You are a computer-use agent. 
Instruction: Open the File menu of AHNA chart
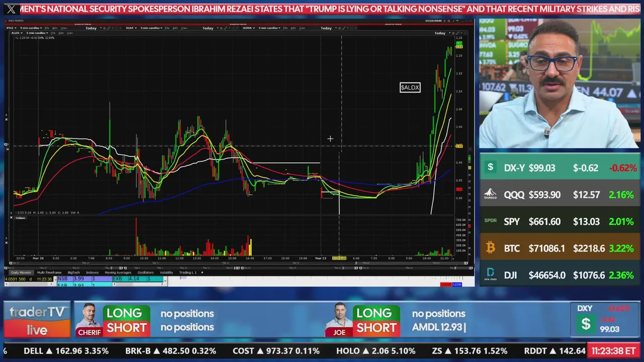(285, 28)
